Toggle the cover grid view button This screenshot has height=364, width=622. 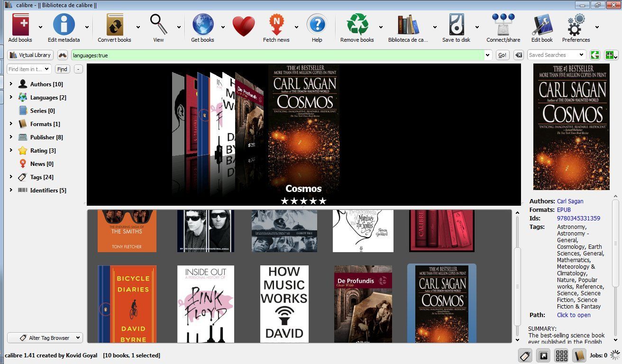pos(561,355)
